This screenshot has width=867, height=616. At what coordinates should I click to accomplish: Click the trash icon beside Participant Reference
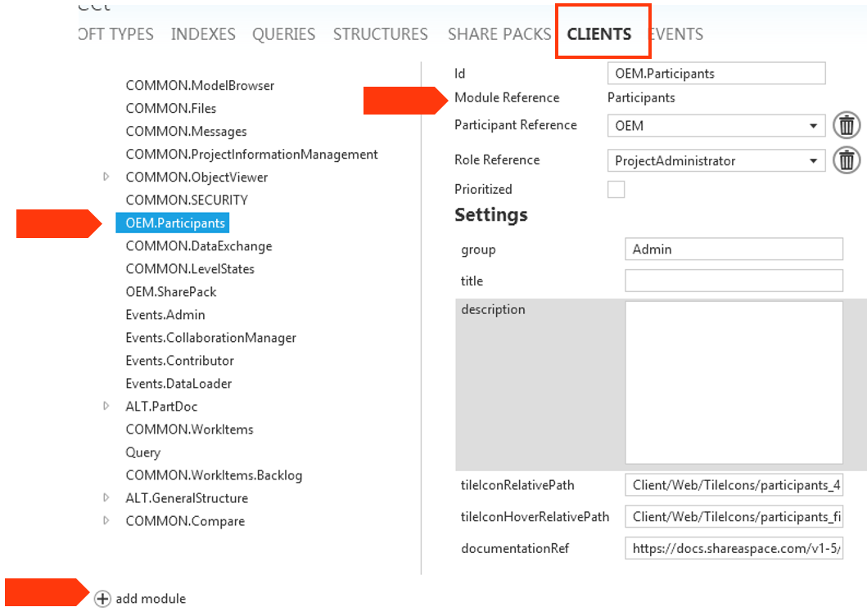point(847,124)
